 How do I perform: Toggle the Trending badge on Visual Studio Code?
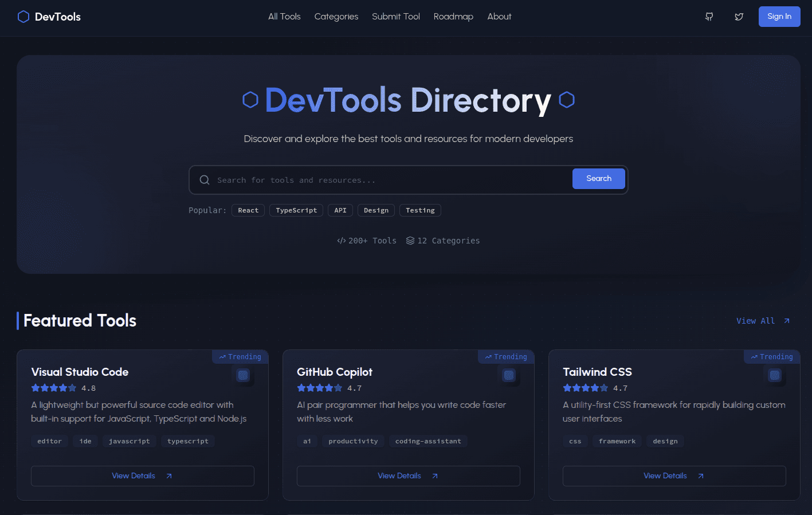click(240, 356)
